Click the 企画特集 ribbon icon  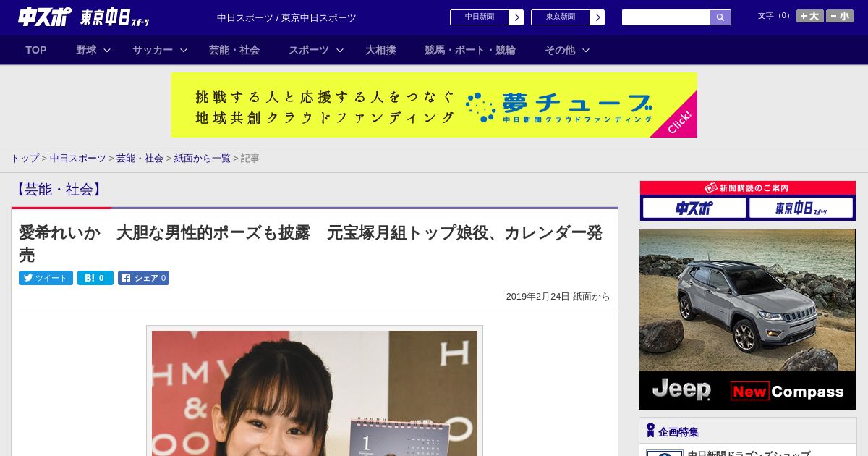(x=650, y=431)
